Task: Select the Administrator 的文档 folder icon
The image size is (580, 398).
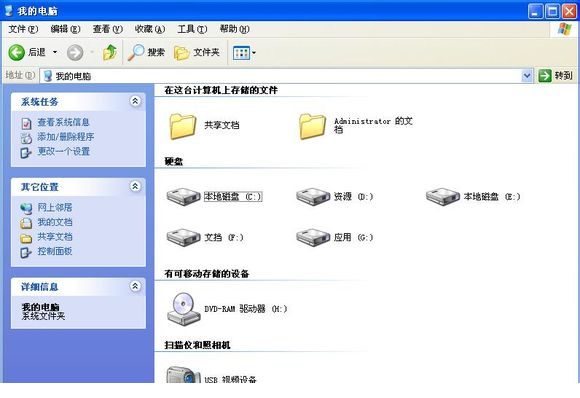Action: coord(313,126)
